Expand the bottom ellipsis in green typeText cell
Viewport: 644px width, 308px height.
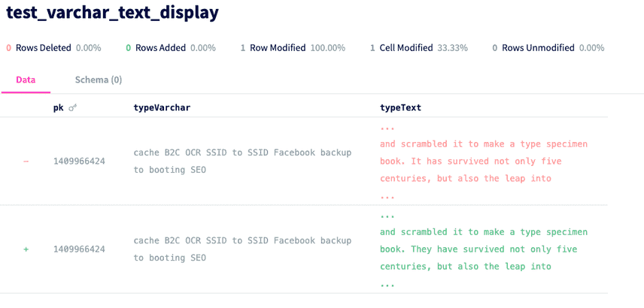click(x=387, y=285)
